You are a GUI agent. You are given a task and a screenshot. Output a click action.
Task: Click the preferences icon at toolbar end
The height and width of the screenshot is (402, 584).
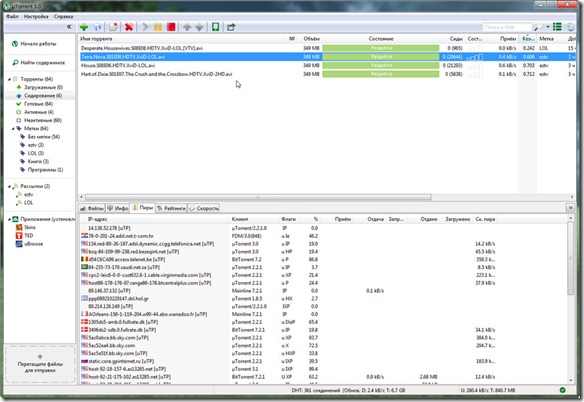pyautogui.click(x=570, y=27)
